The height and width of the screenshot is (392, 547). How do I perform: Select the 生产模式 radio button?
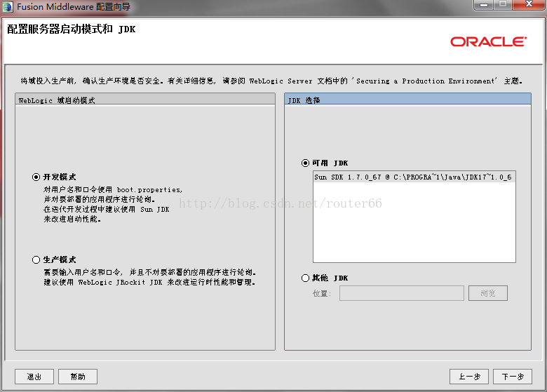click(x=36, y=260)
